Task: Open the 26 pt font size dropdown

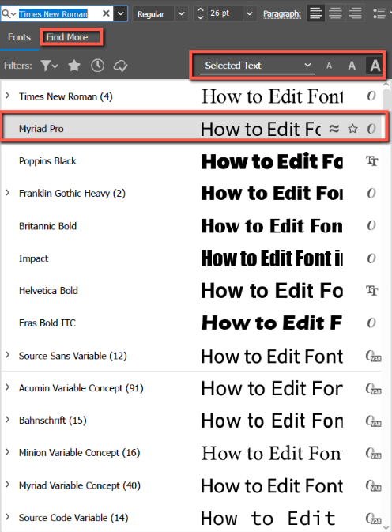Action: 249,13
